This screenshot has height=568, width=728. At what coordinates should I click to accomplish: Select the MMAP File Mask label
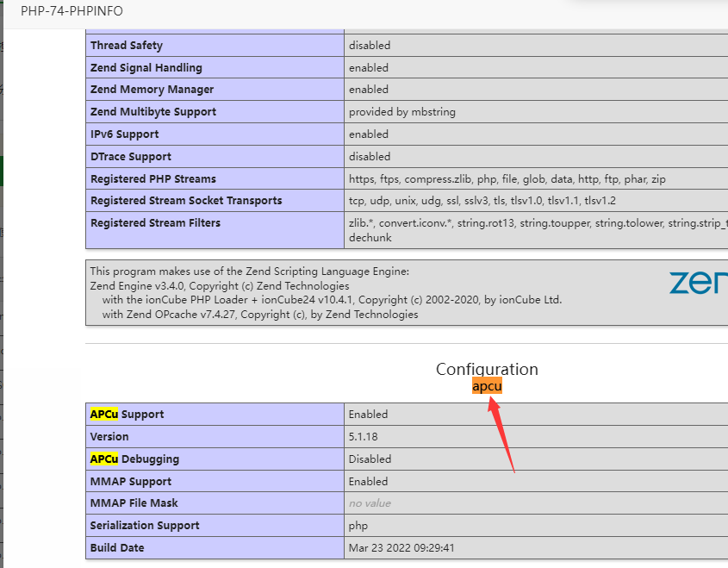tap(134, 503)
